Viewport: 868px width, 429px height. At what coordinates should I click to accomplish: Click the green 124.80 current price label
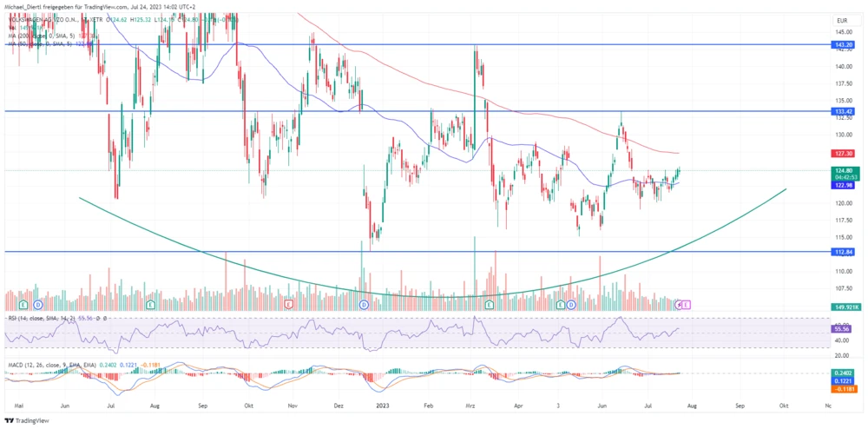point(845,171)
